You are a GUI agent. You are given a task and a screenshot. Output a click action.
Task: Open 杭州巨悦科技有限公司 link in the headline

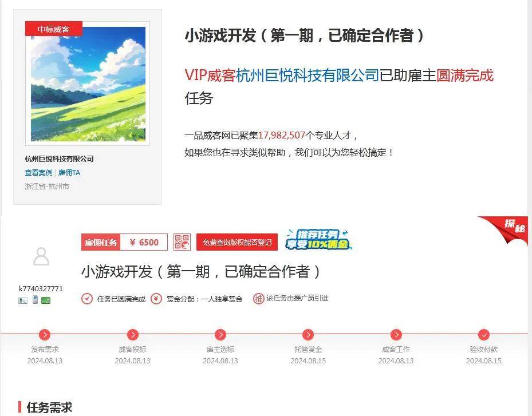tap(308, 76)
